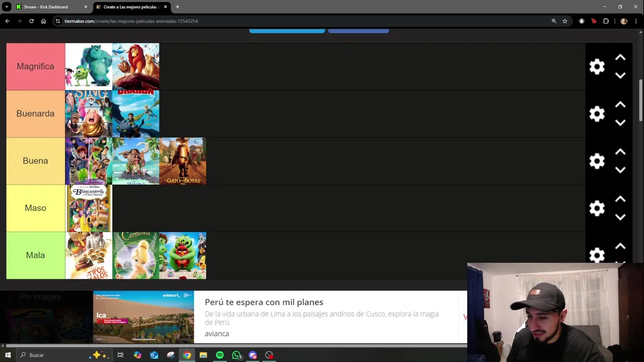Move Buena row down with arrow
The image size is (644, 362).
[620, 170]
